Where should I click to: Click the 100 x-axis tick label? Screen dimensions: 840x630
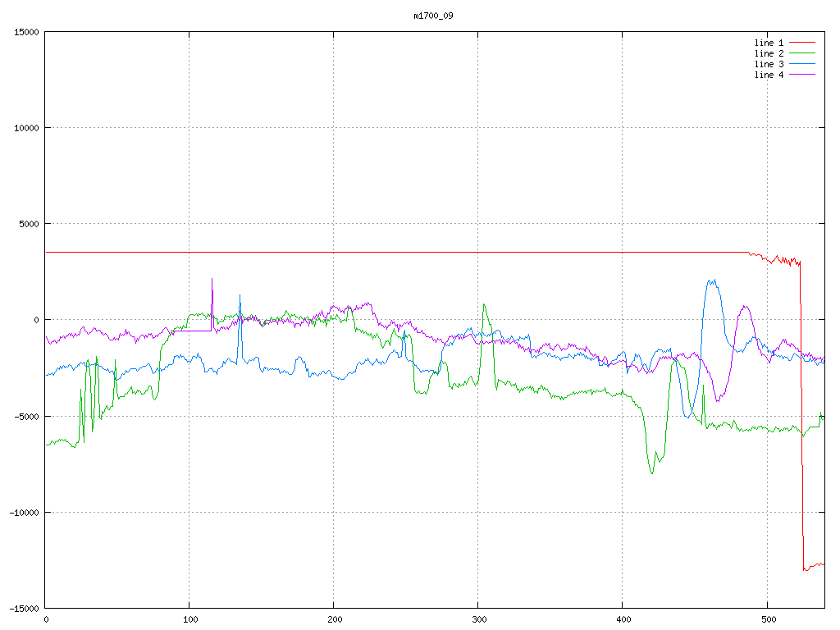tap(189, 619)
